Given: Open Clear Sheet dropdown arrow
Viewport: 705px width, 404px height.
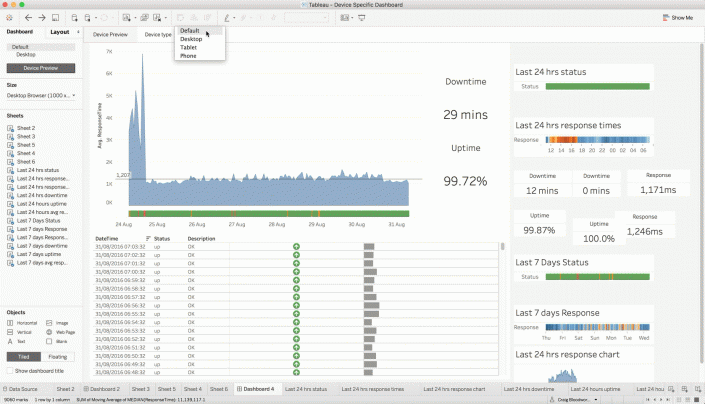Looking at the screenshot, I should coord(165,18).
